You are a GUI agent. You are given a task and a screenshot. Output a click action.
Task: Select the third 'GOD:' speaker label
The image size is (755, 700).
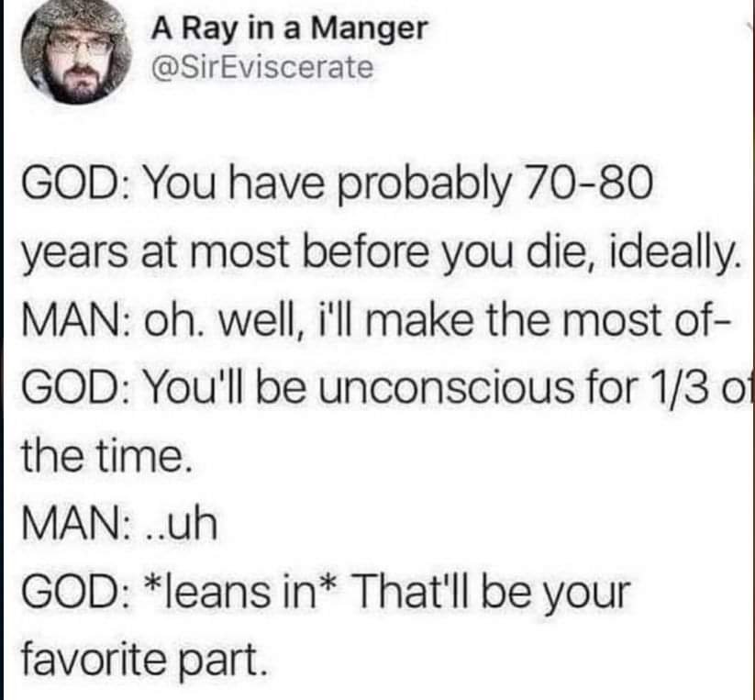coord(74,592)
